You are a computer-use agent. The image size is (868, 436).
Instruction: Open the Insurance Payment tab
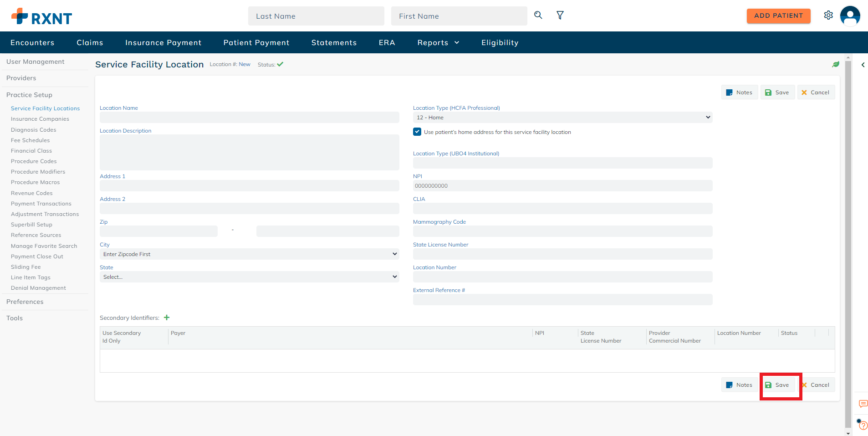163,42
